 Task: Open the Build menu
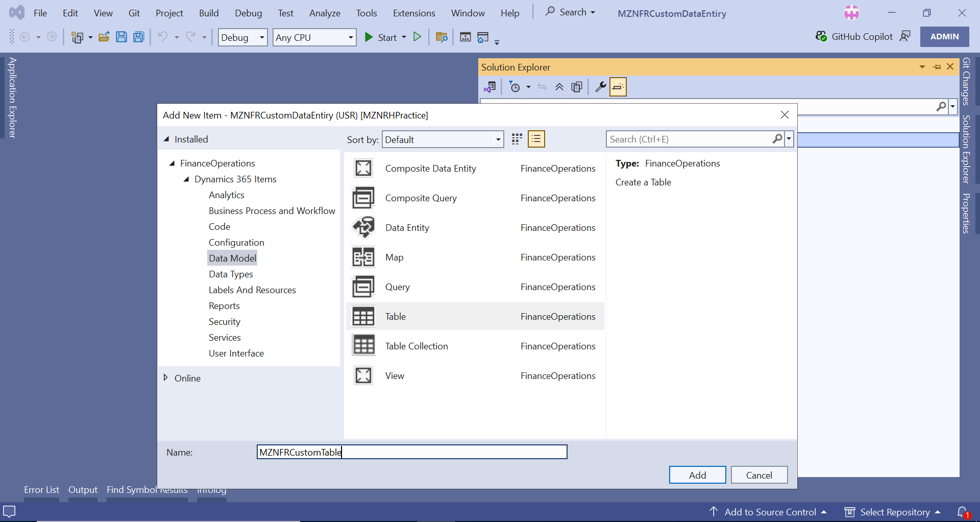pyautogui.click(x=209, y=13)
